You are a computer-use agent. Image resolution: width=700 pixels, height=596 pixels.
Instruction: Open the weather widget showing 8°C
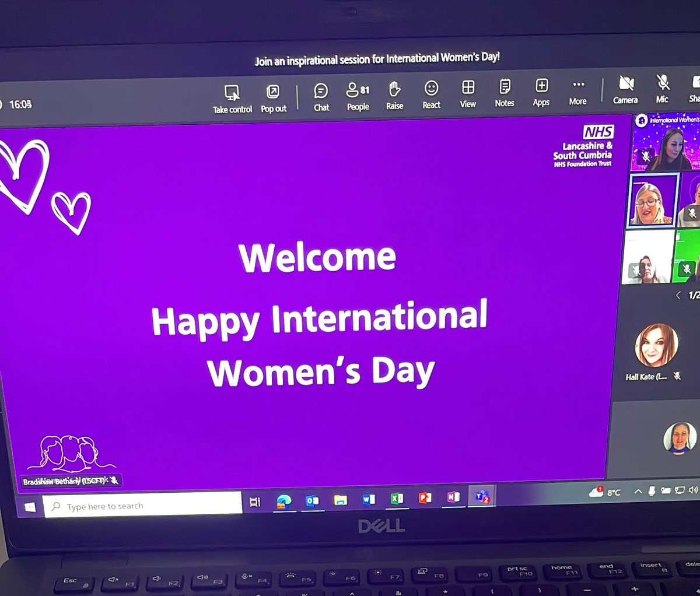click(x=605, y=492)
